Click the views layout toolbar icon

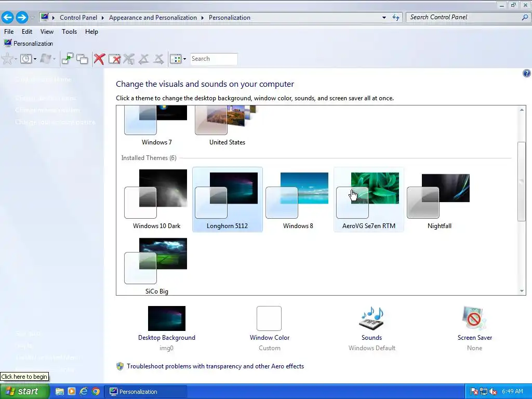tap(176, 59)
